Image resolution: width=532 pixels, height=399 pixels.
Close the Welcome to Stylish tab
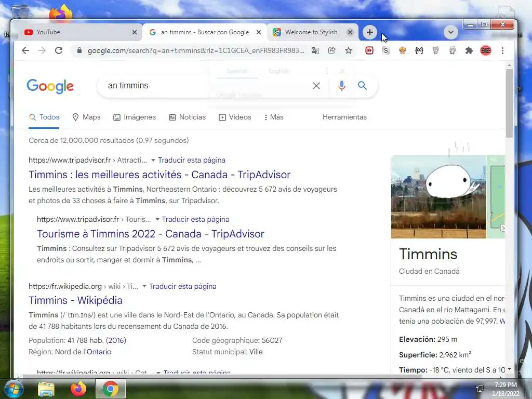pyautogui.click(x=350, y=32)
